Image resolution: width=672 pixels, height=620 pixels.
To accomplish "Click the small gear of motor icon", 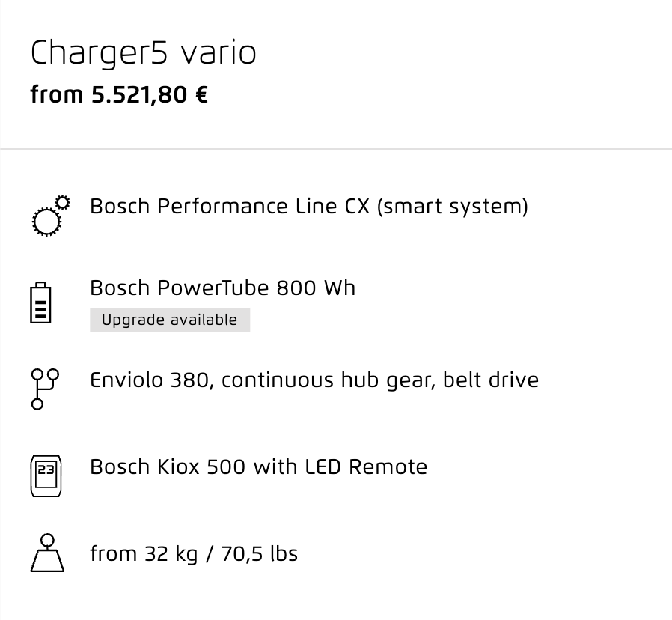I will tap(63, 202).
